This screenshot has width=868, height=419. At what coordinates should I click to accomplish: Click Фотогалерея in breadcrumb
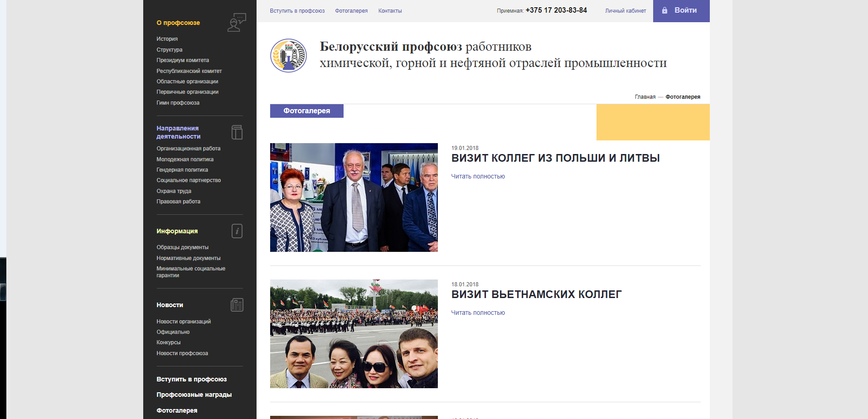(x=683, y=97)
